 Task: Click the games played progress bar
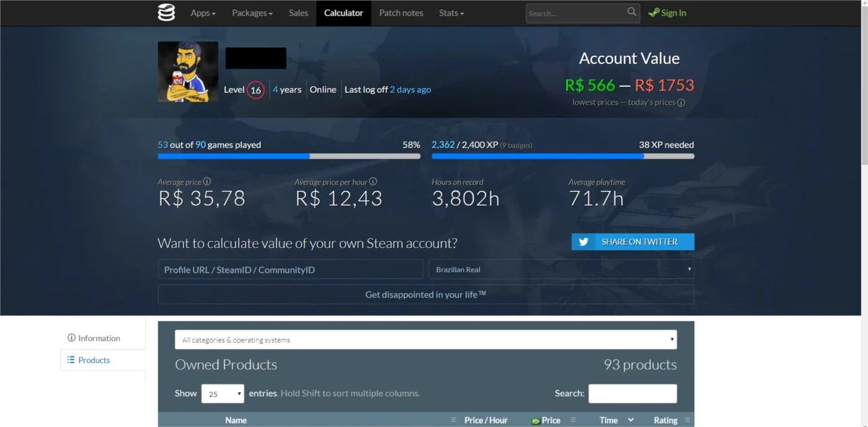289,156
